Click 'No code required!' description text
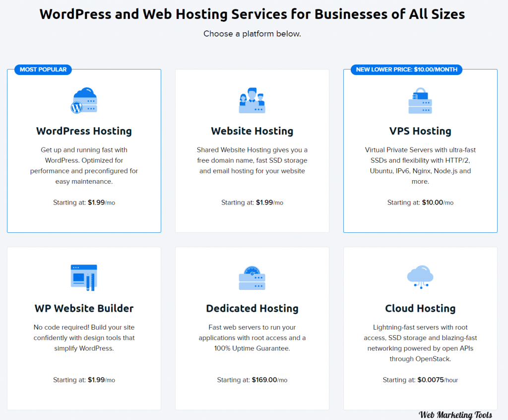 (84, 338)
